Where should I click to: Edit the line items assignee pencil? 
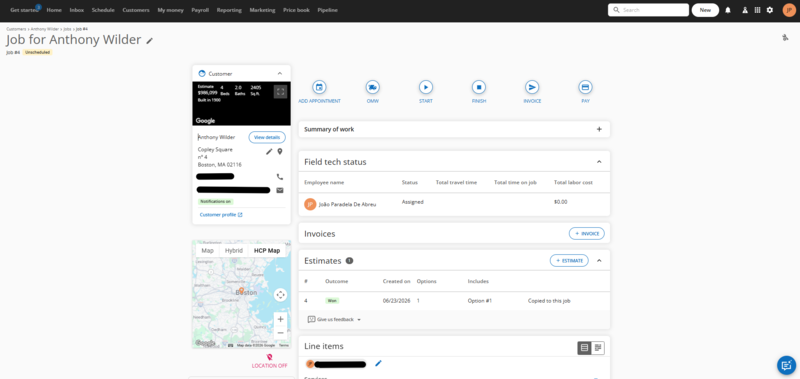click(x=378, y=364)
